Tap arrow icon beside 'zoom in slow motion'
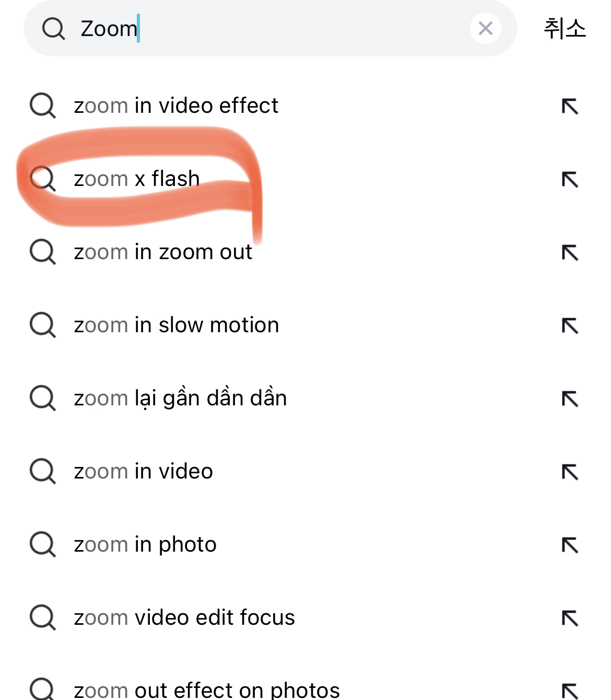Image resolution: width=611 pixels, height=700 pixels. [570, 325]
